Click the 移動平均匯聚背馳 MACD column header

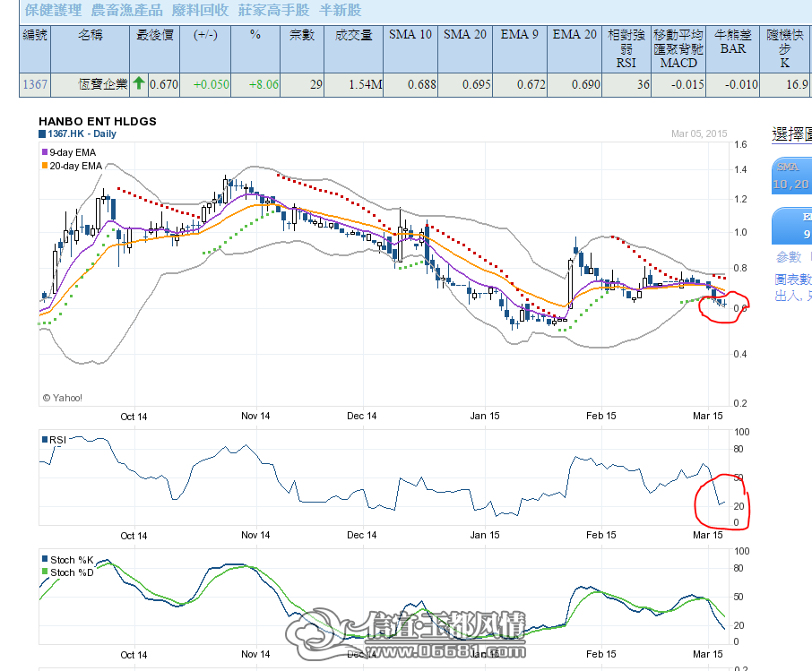pyautogui.click(x=678, y=48)
